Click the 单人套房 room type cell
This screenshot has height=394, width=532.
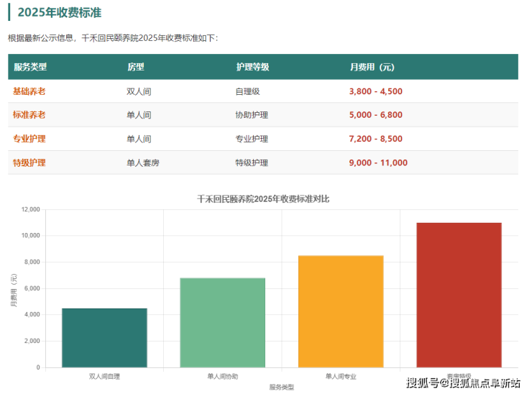pyautogui.click(x=143, y=162)
